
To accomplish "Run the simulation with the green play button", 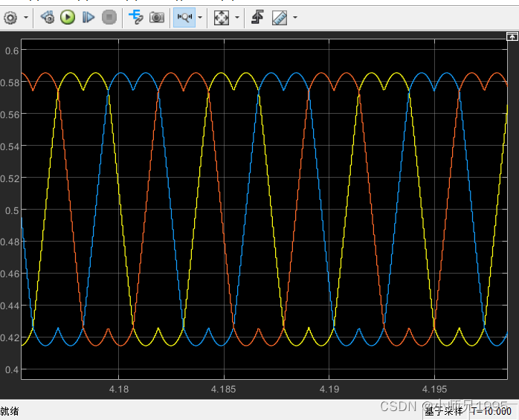I will pyautogui.click(x=68, y=17).
